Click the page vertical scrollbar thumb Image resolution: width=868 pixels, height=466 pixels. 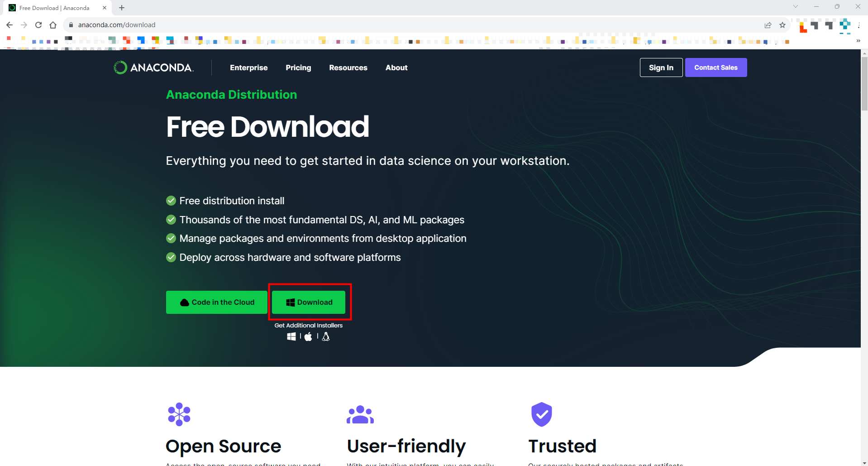(864, 84)
